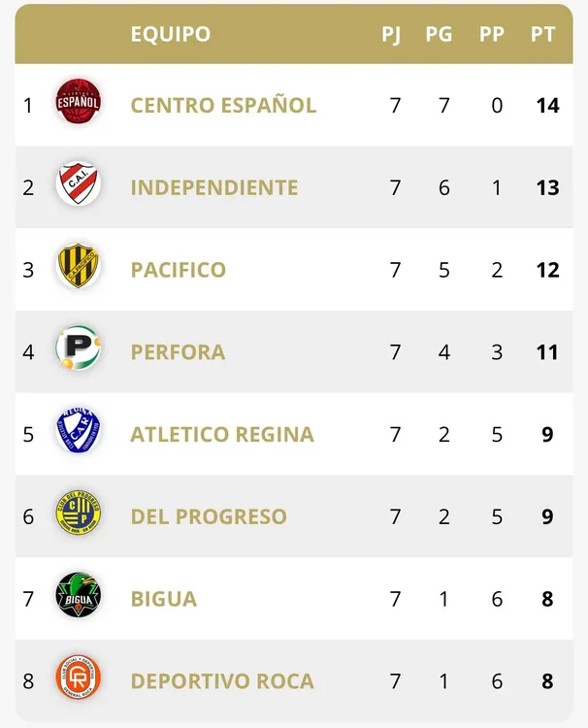Click Centro Español's 14 points value

click(547, 105)
